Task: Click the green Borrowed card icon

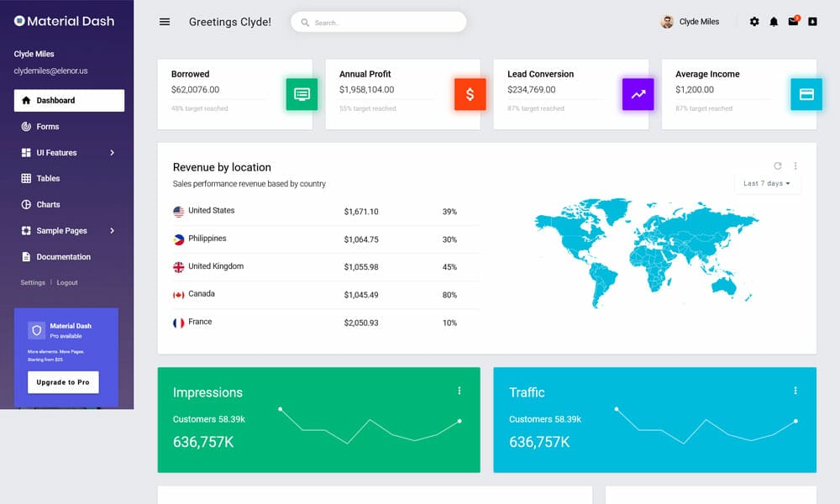Action: (302, 94)
